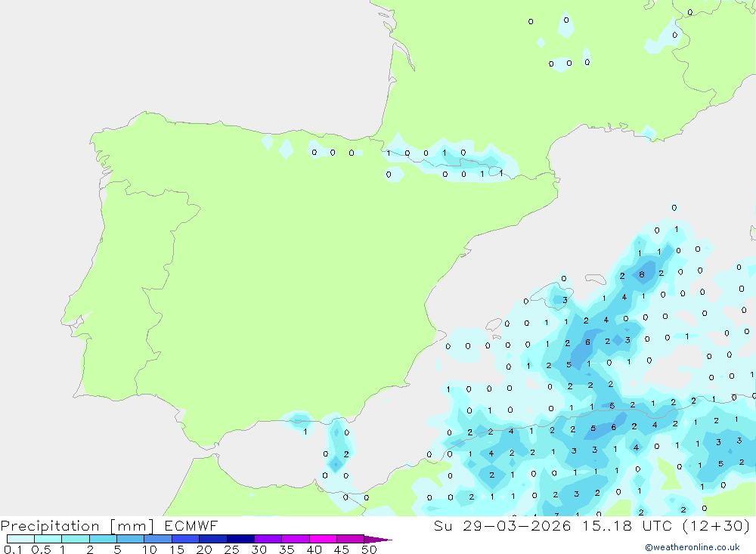Viewport: 756px width, 554px height.
Task: Click the 0.1–0.5 mm legend color swatch
Action: tap(20, 539)
